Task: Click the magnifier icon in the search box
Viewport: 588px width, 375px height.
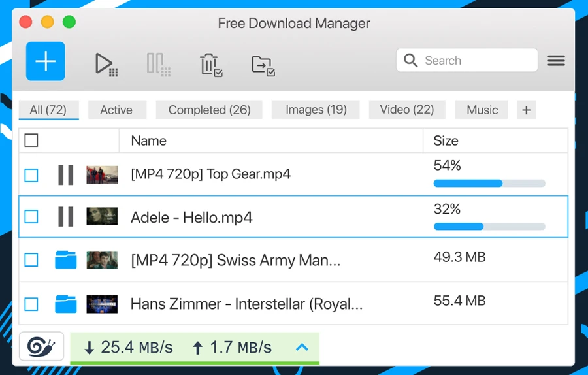Action: pos(410,60)
